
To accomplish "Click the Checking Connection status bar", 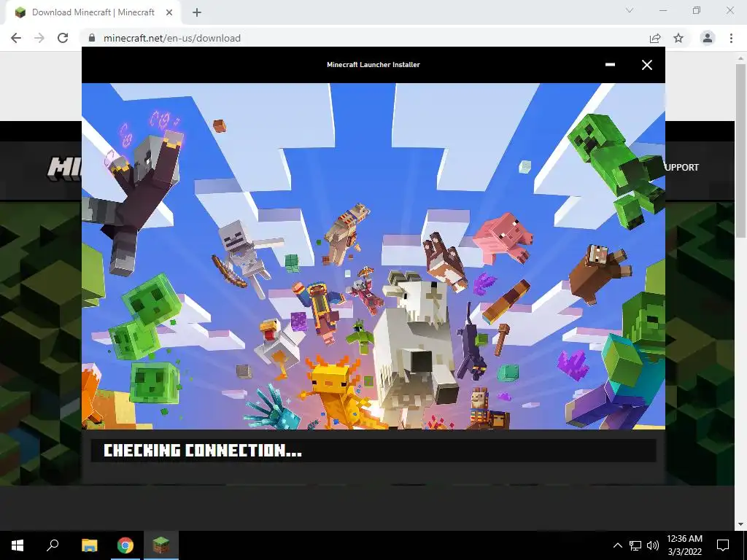I will [x=373, y=451].
